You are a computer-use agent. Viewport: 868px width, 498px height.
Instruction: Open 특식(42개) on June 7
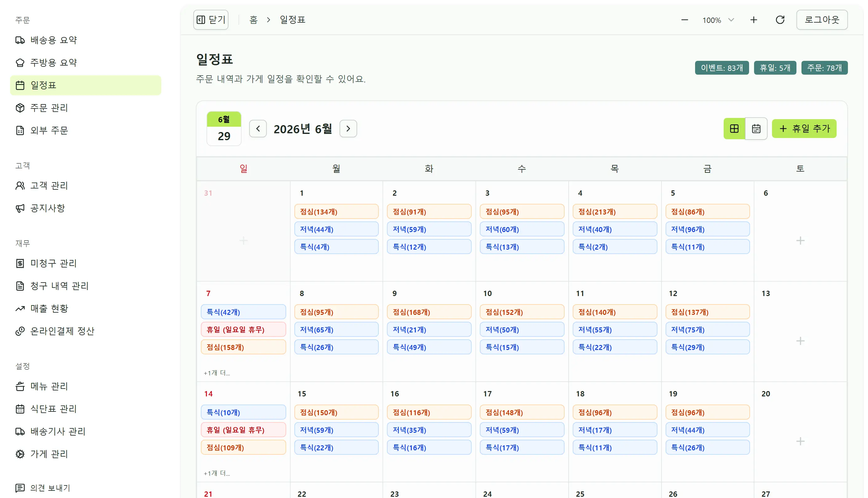click(243, 312)
